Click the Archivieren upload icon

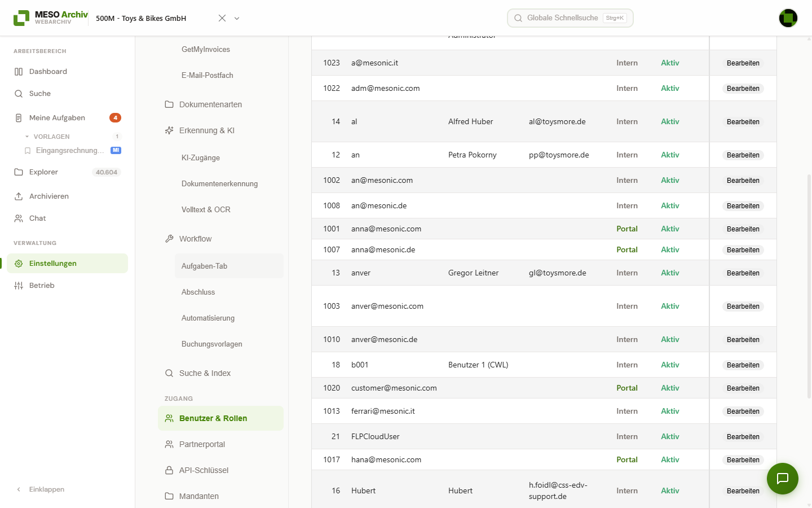point(19,196)
